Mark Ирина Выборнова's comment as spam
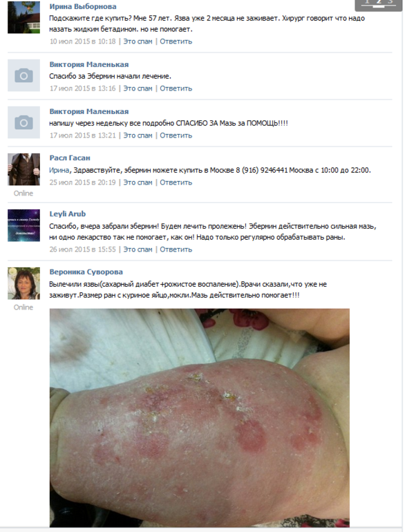This screenshot has width=407, height=532. pos(138,41)
